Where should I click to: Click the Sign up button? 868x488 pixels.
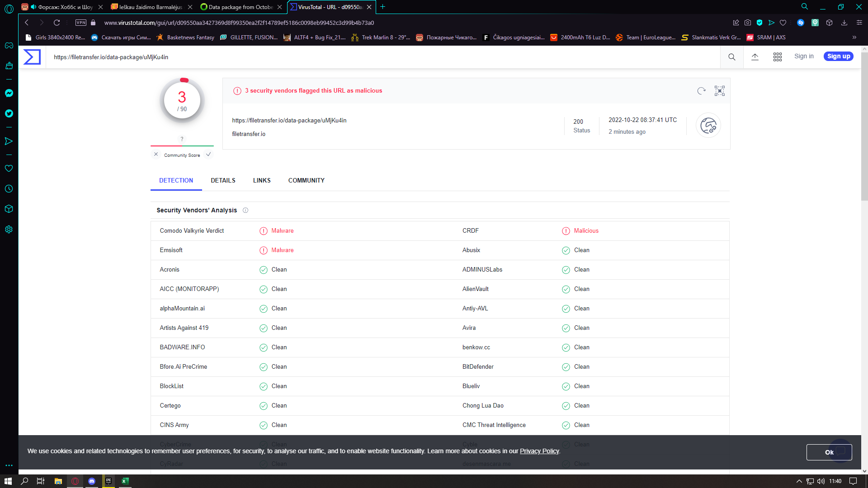click(839, 56)
